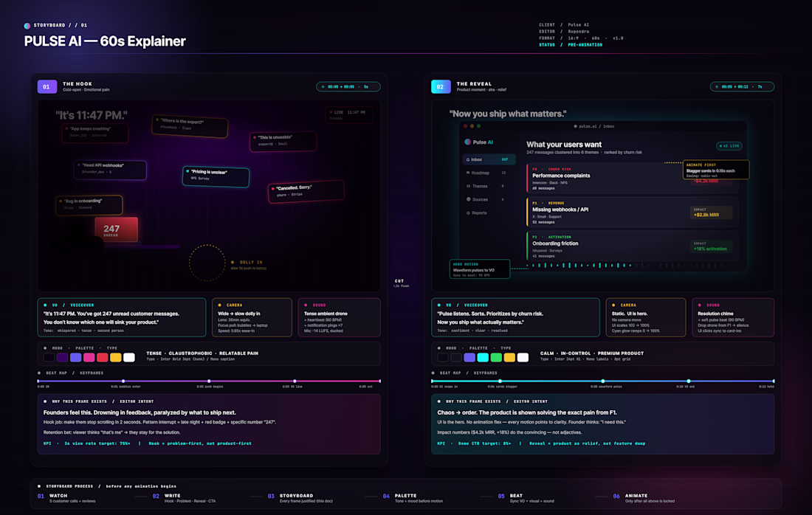The image size is (812, 515).
Task: Click the 0:10 VO end keyframe
Action: 688,381
